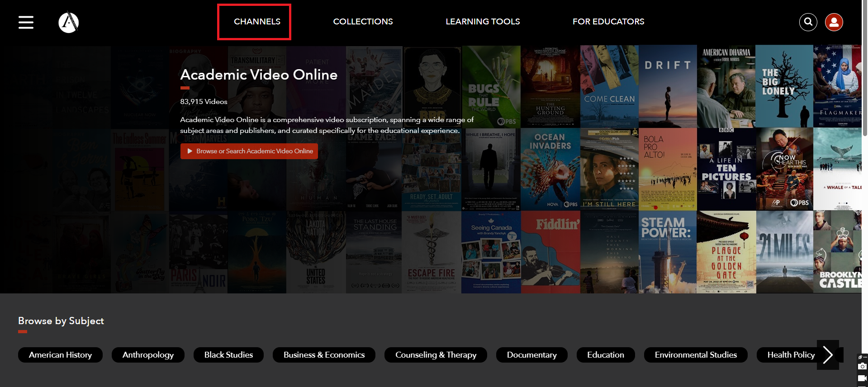This screenshot has width=868, height=387.
Task: Open the hamburger navigation menu
Action: pos(26,22)
